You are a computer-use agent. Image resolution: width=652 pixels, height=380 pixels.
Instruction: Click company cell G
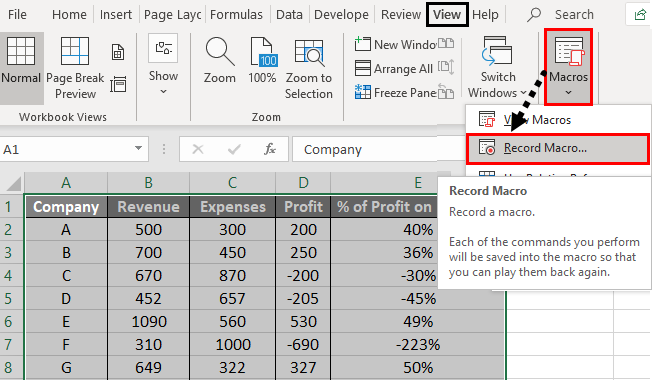point(66,368)
